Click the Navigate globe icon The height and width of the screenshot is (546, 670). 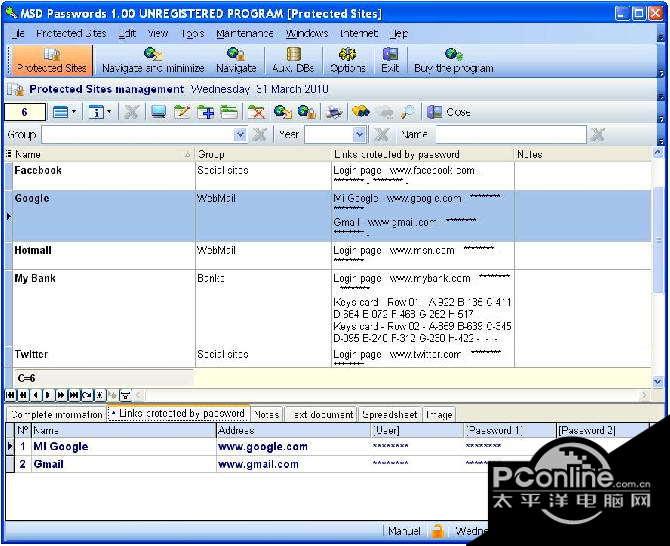click(236, 54)
